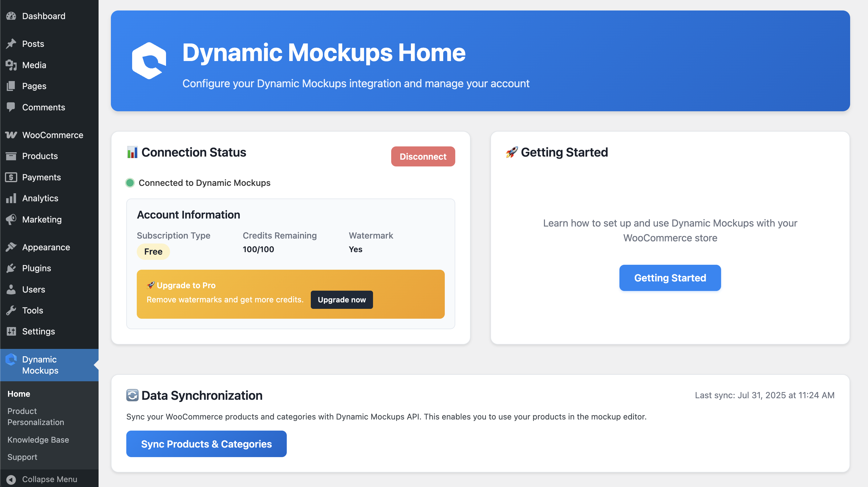Click the Upgrade to Pro rocket icon
Screen dimensions: 868x487
pos(151,285)
